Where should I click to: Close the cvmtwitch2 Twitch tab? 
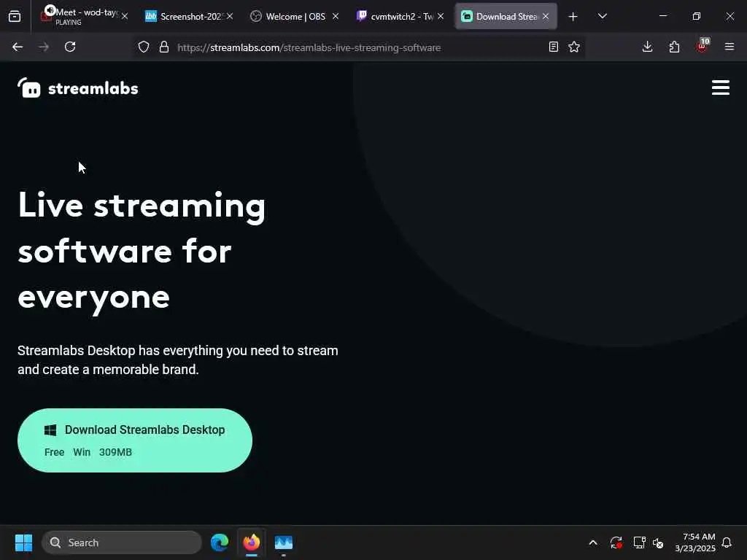click(x=441, y=16)
